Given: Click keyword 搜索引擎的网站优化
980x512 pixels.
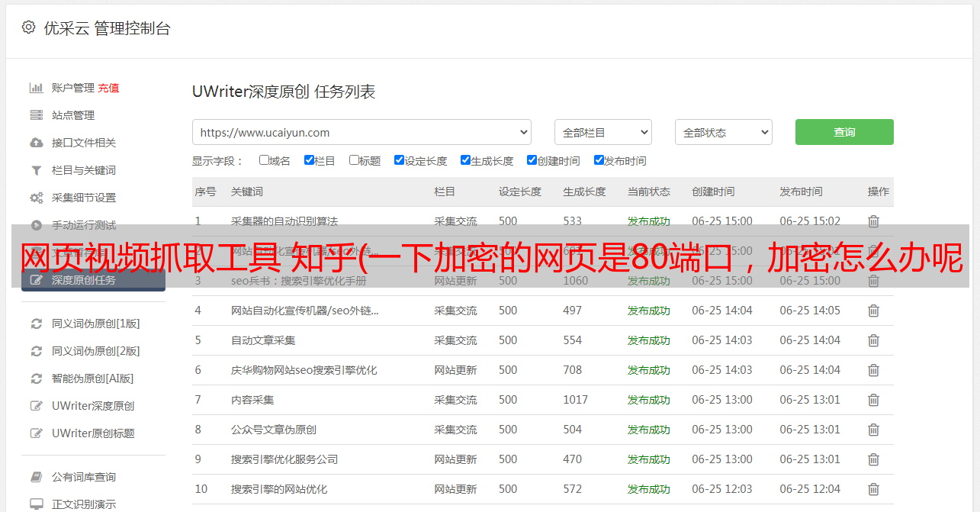Looking at the screenshot, I should point(279,489).
